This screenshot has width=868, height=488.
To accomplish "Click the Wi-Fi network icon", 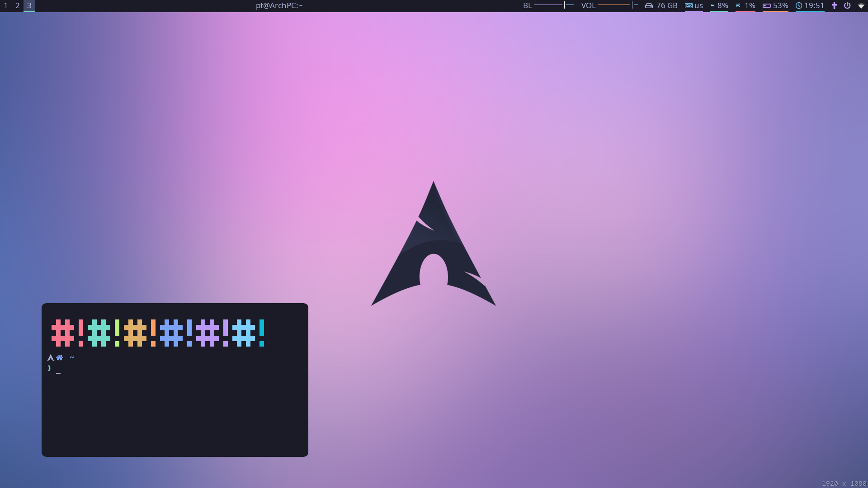I will click(861, 6).
